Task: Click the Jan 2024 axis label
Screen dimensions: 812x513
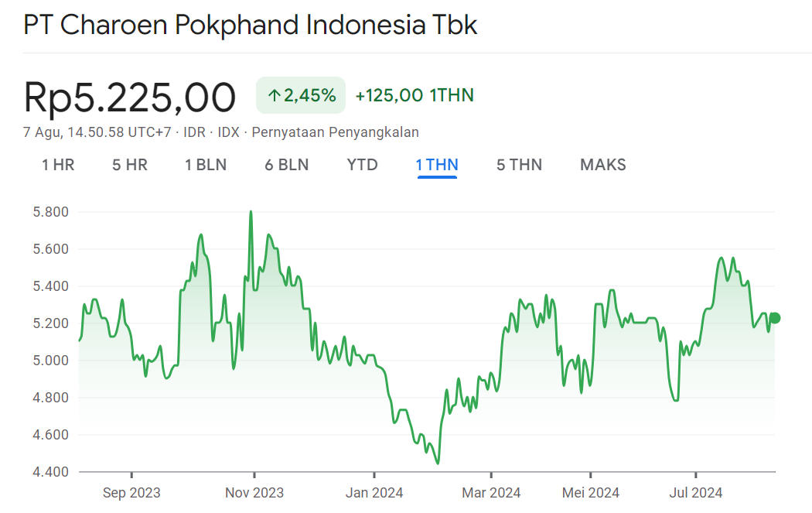Action: pos(375,492)
